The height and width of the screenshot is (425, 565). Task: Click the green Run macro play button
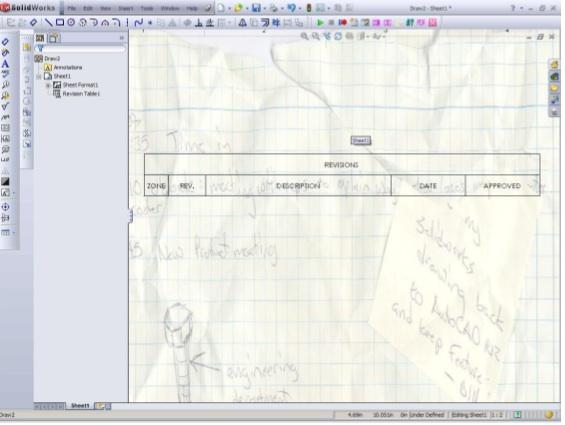pos(320,23)
